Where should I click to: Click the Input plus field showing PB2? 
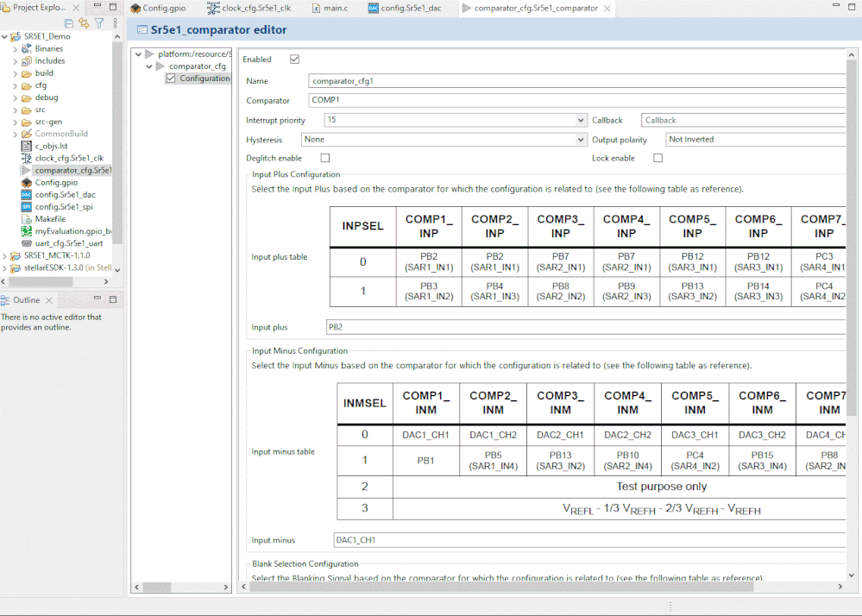point(586,327)
